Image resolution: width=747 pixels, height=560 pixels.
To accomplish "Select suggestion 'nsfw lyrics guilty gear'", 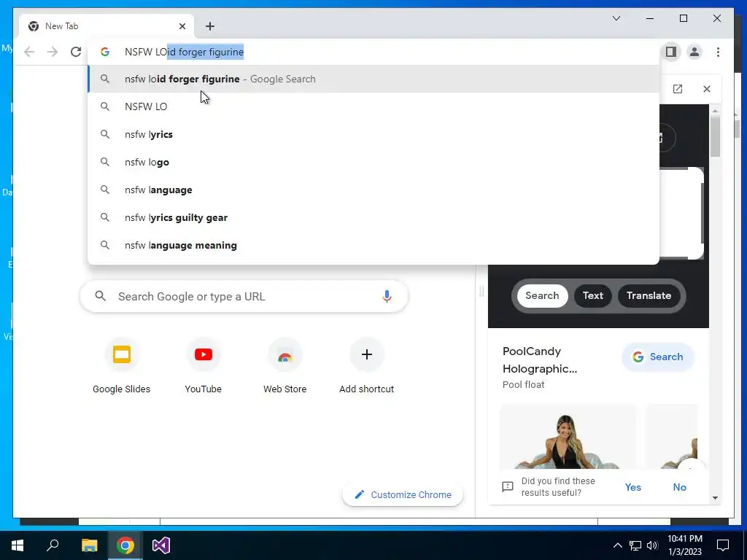I will tap(374, 217).
